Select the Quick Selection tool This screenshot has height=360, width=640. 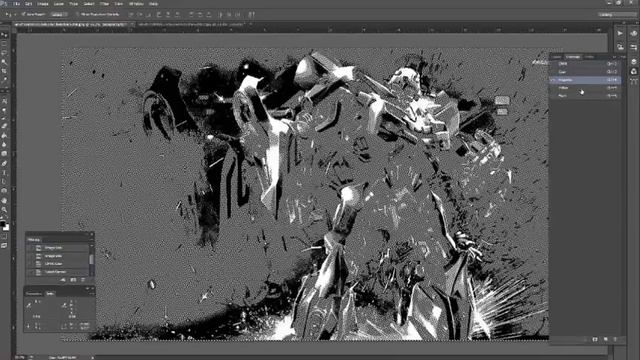pyautogui.click(x=4, y=62)
